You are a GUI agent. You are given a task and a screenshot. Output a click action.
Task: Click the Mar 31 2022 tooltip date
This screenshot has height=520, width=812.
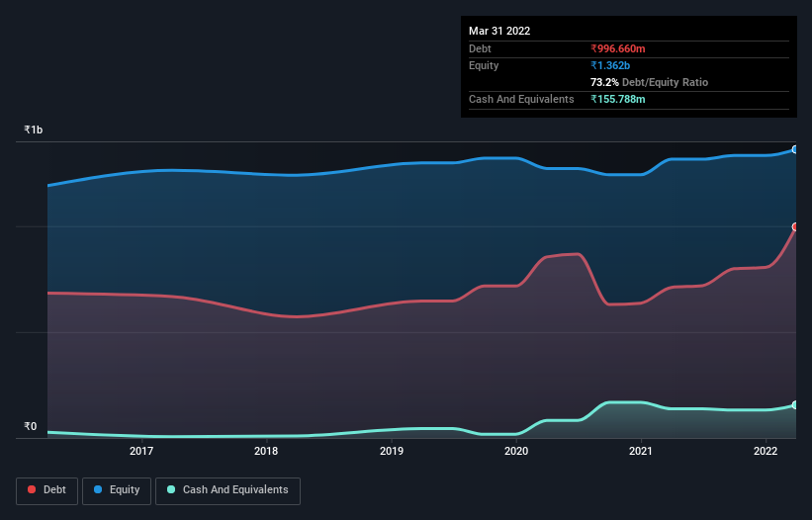(x=499, y=31)
